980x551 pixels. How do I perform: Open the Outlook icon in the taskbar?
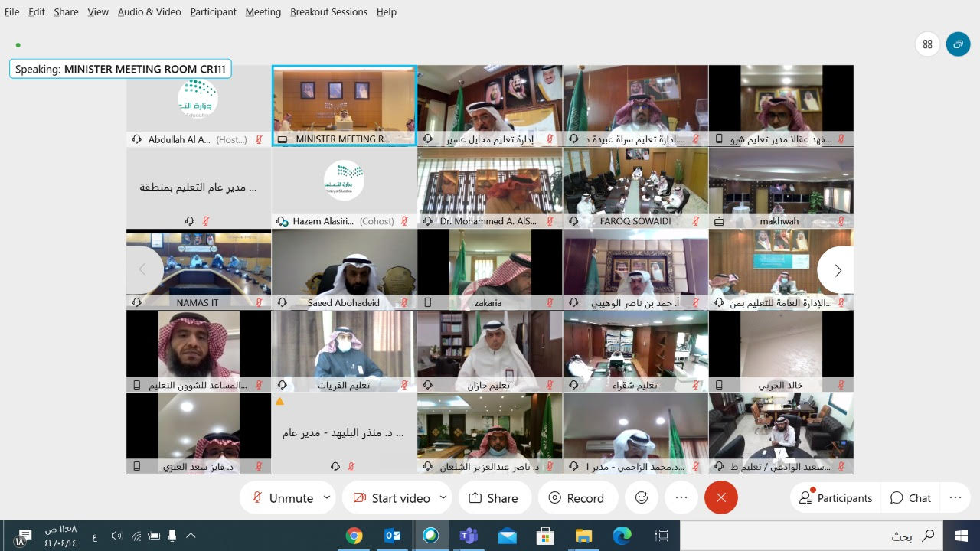pyautogui.click(x=392, y=536)
